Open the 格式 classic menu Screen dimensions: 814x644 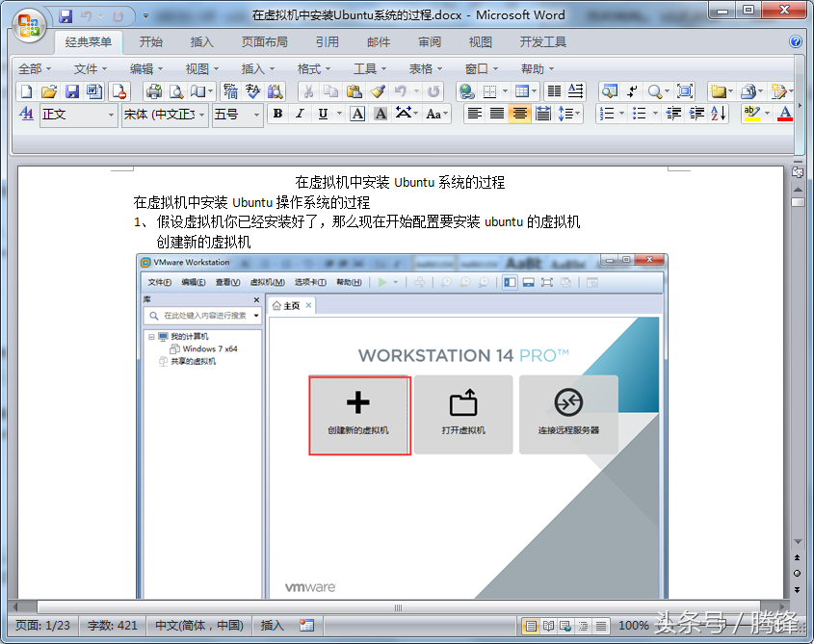point(313,68)
